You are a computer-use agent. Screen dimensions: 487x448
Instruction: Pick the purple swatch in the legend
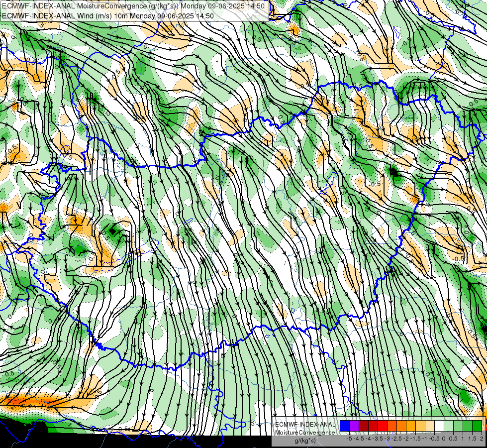point(354,426)
